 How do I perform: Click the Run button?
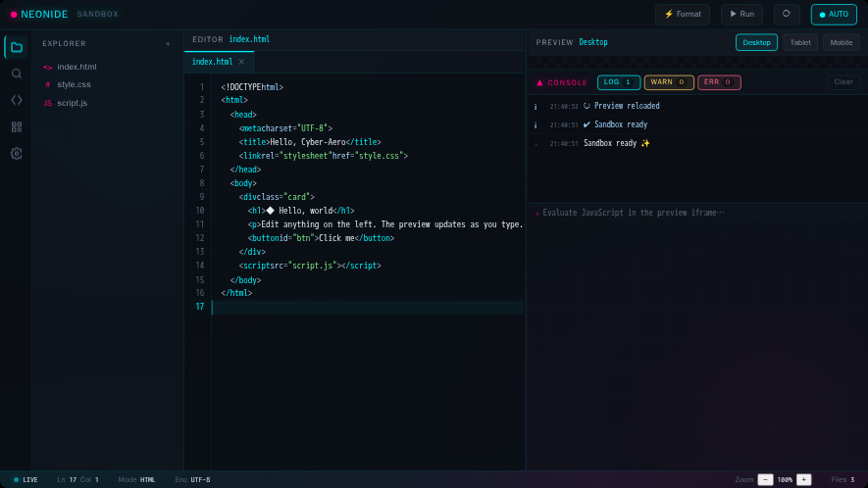[741, 15]
